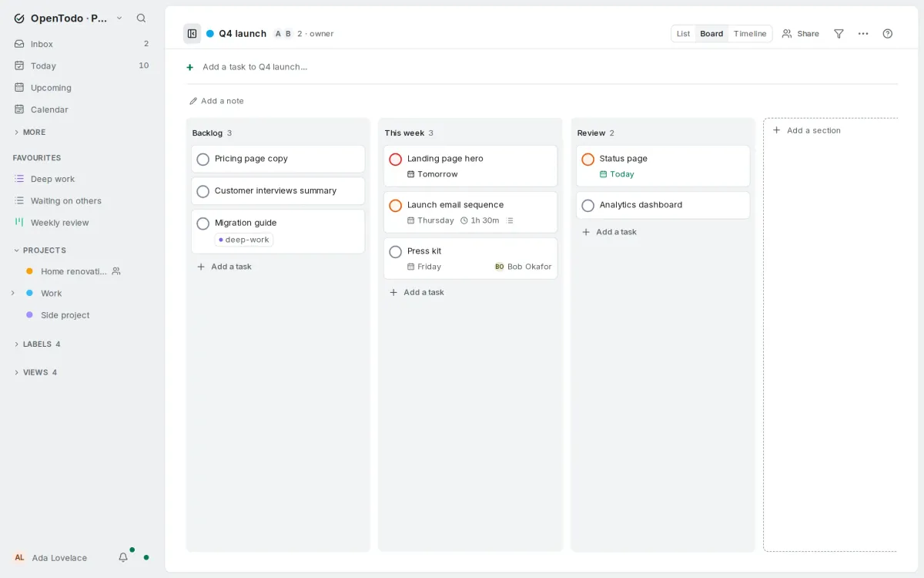Collapse the sidebar panel icon
924x578 pixels.
click(x=192, y=33)
